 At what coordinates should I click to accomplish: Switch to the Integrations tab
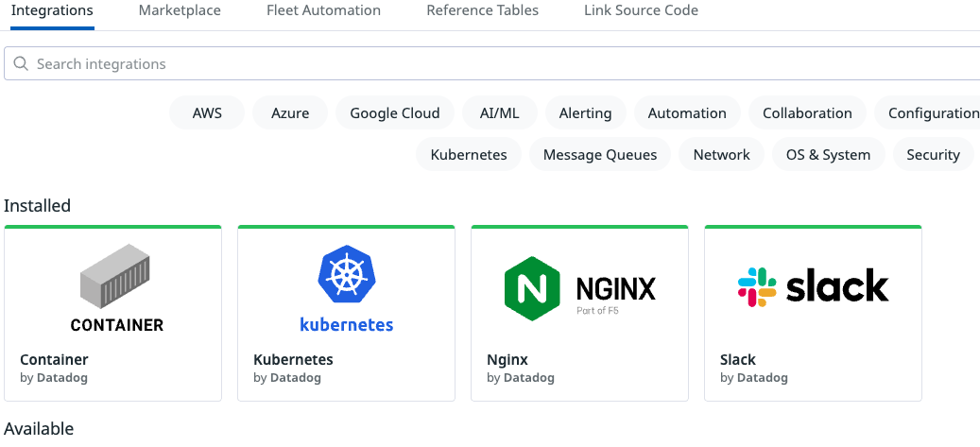click(52, 10)
